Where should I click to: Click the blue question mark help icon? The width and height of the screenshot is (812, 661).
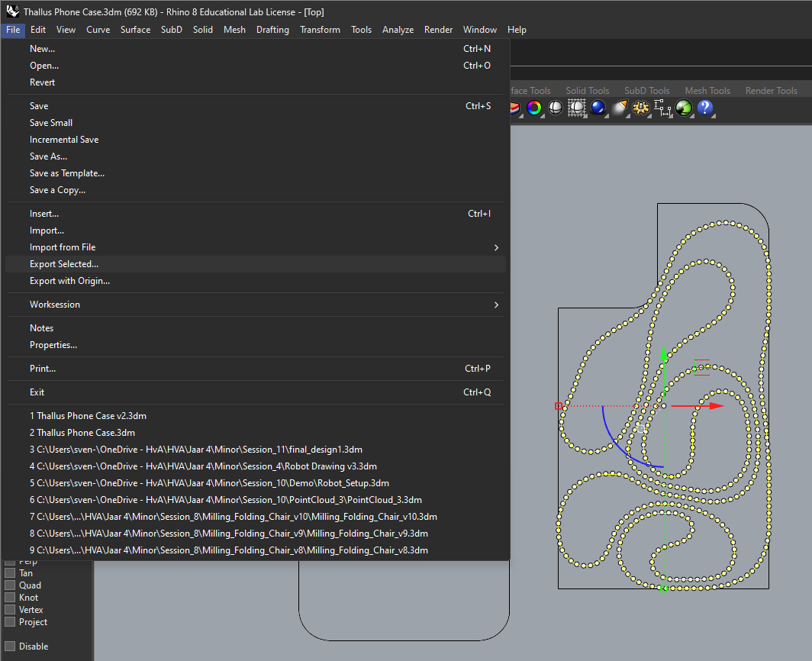[x=705, y=108]
